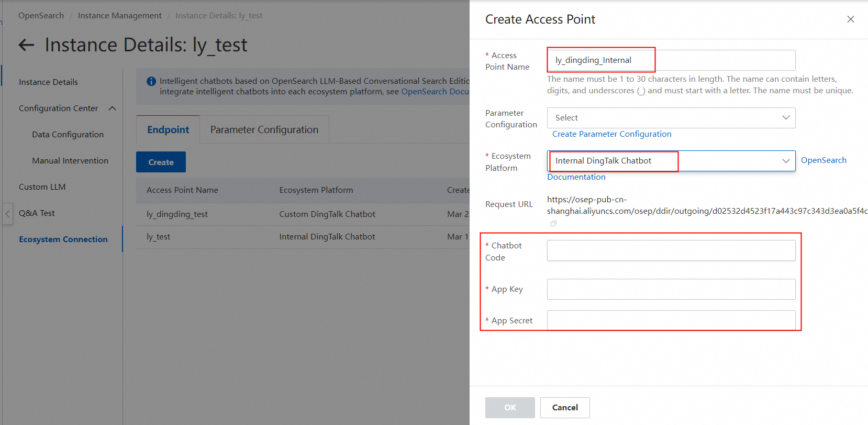Collapse the Configuration Center menu group
The image size is (868, 425).
(x=112, y=108)
